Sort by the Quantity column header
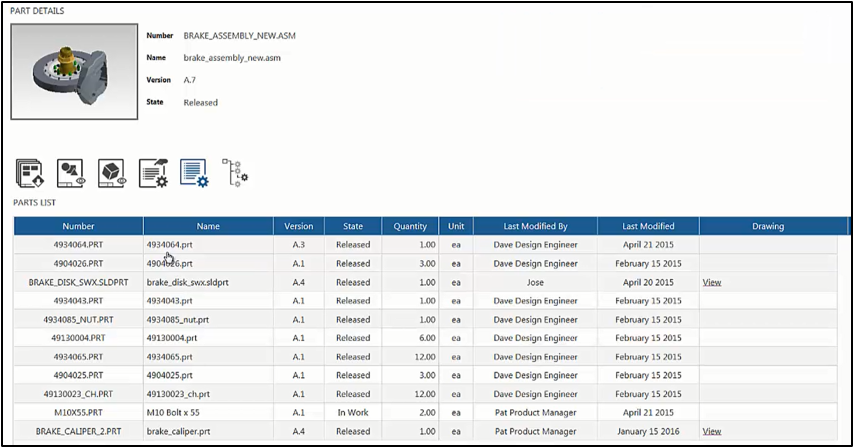This screenshot has height=448, width=854. tap(410, 226)
